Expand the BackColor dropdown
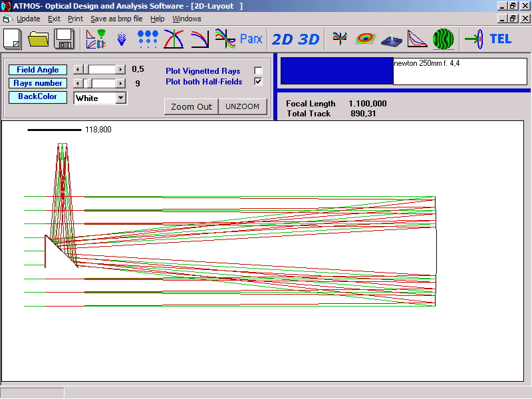 (120, 98)
